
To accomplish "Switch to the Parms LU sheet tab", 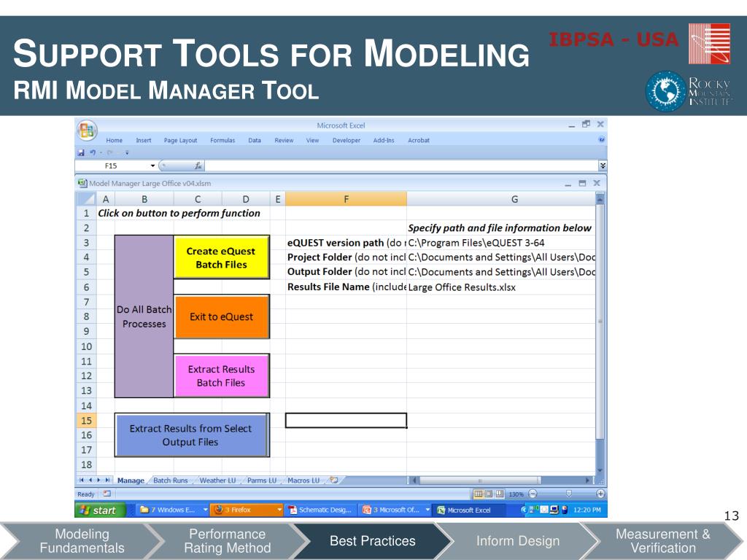I will 262,481.
